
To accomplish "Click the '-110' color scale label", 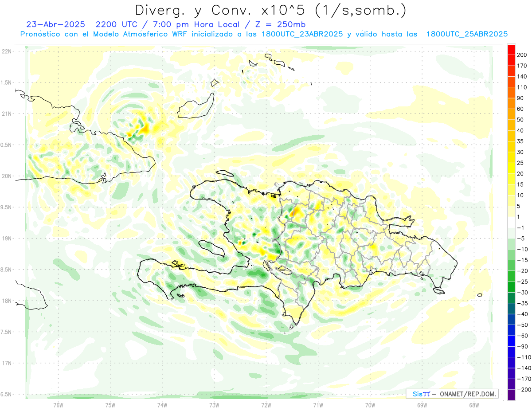I will 525,357.
